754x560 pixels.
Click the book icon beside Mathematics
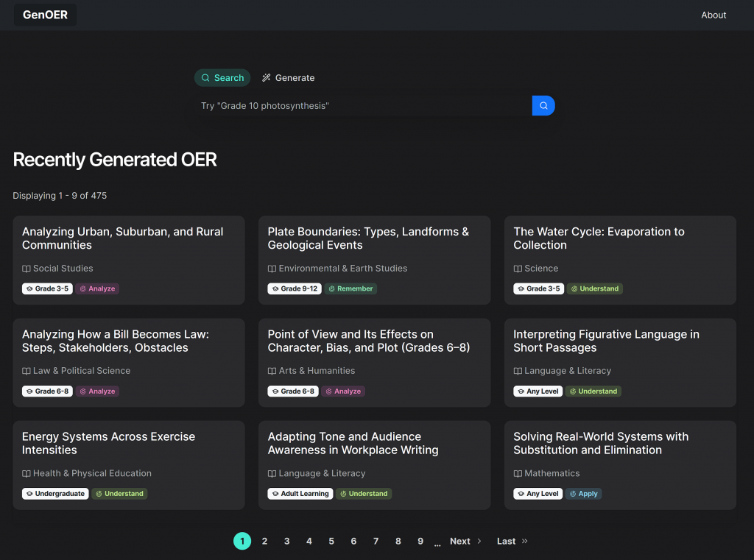point(518,474)
